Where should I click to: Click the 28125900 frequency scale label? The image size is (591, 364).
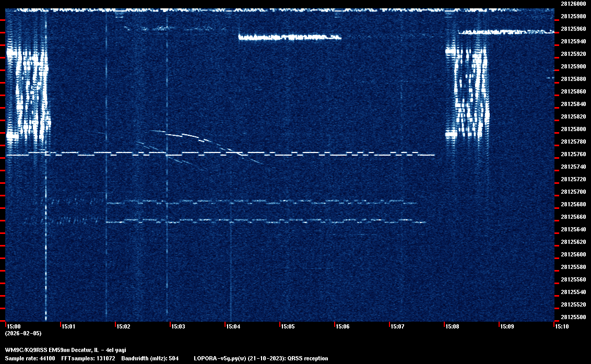572,66
